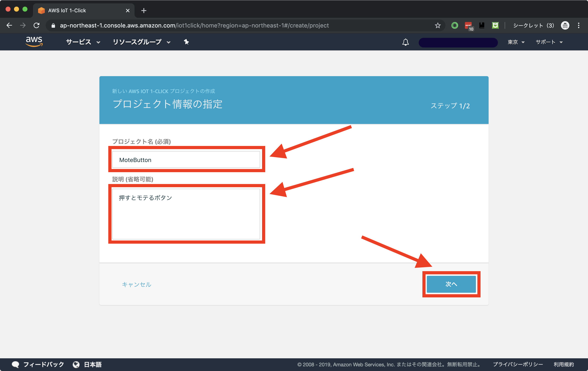The width and height of the screenshot is (588, 371).
Task: Change language via 日本語 selector
Action: (x=93, y=364)
